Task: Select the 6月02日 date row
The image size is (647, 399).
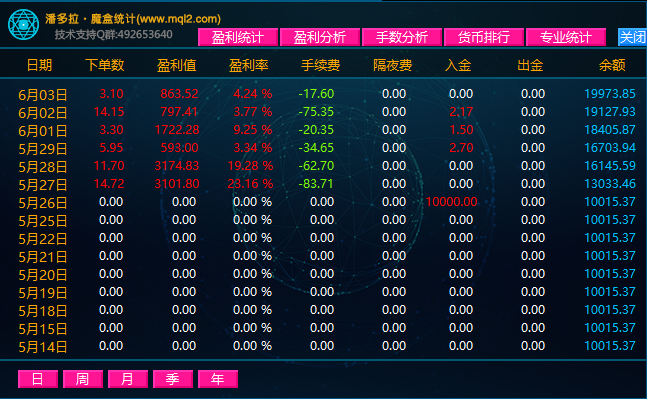Action: tap(43, 113)
